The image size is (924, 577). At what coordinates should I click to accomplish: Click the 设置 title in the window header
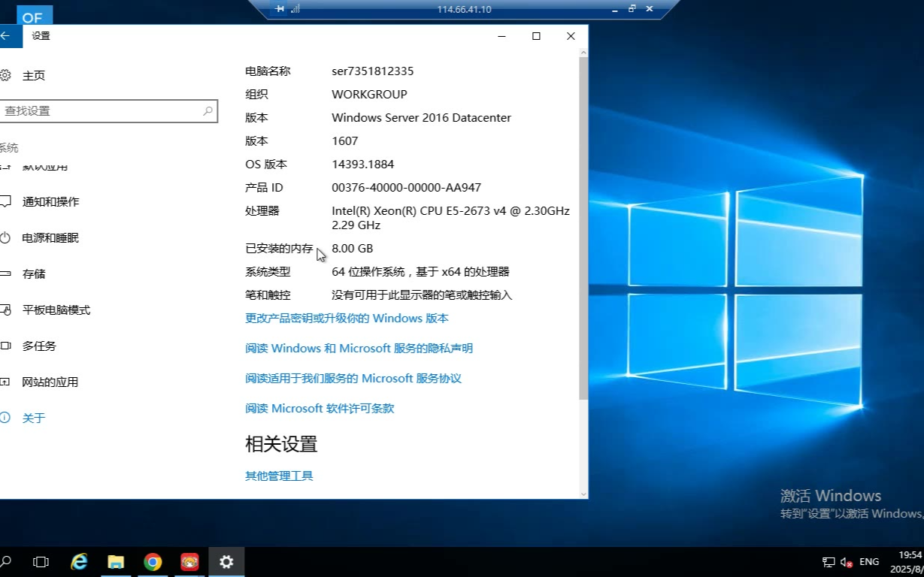tap(41, 36)
